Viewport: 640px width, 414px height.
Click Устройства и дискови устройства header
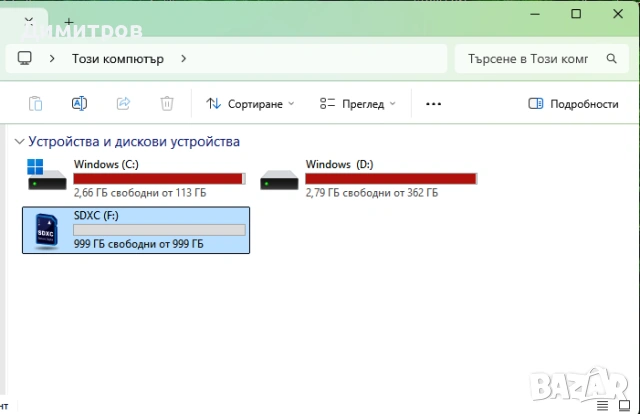(x=134, y=142)
